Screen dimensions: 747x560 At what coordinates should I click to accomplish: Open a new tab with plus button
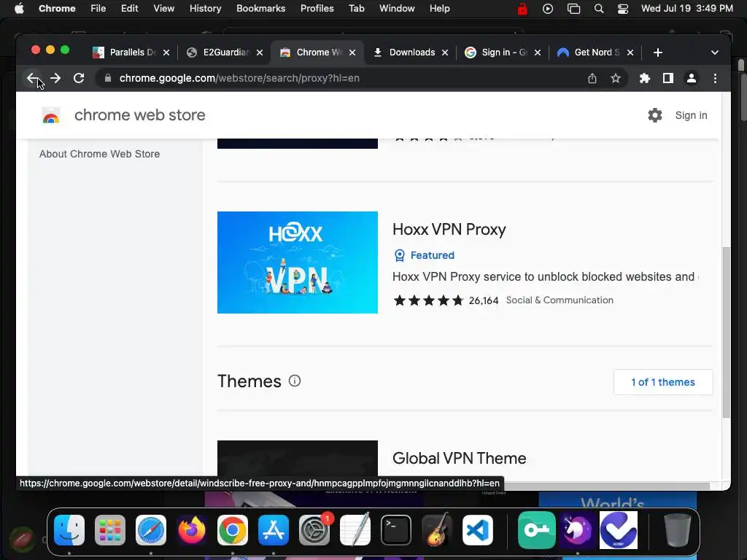(657, 52)
